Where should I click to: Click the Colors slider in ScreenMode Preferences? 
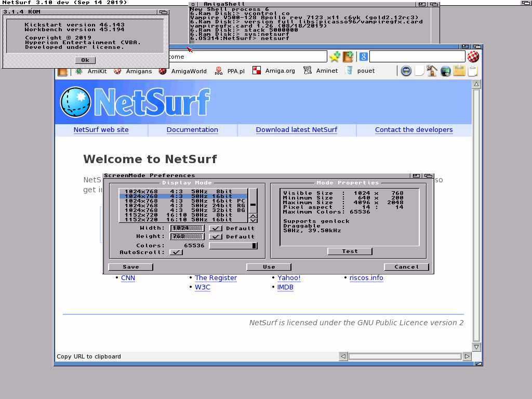pyautogui.click(x=233, y=246)
